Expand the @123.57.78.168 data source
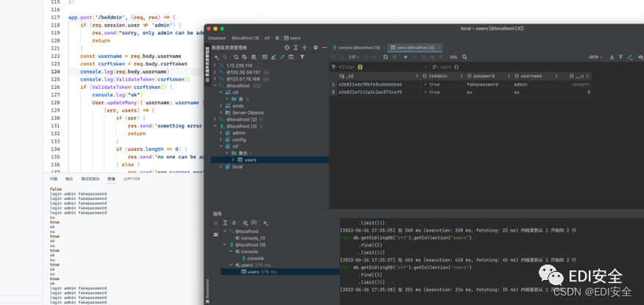 coord(215,79)
